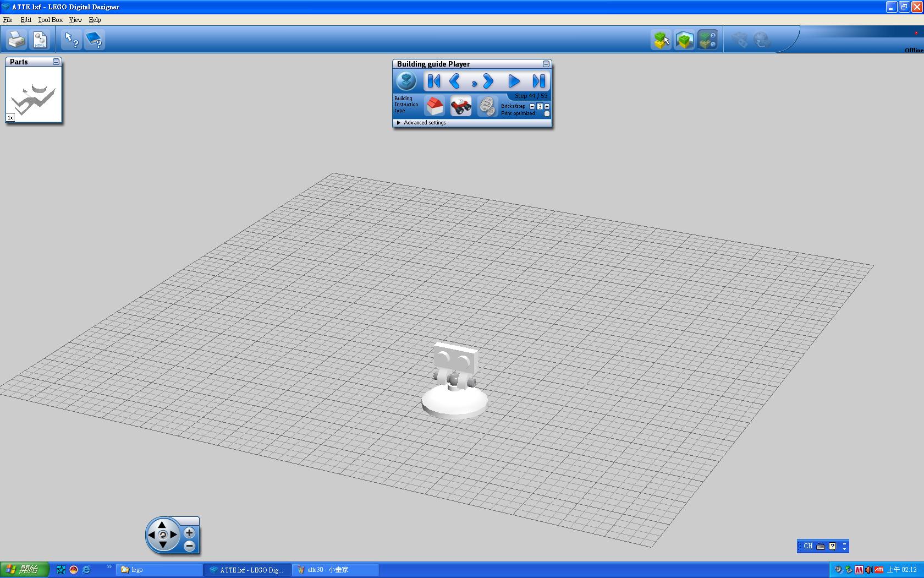Choose vehicle building instruction type
This screenshot has height=578, width=924.
(460, 106)
